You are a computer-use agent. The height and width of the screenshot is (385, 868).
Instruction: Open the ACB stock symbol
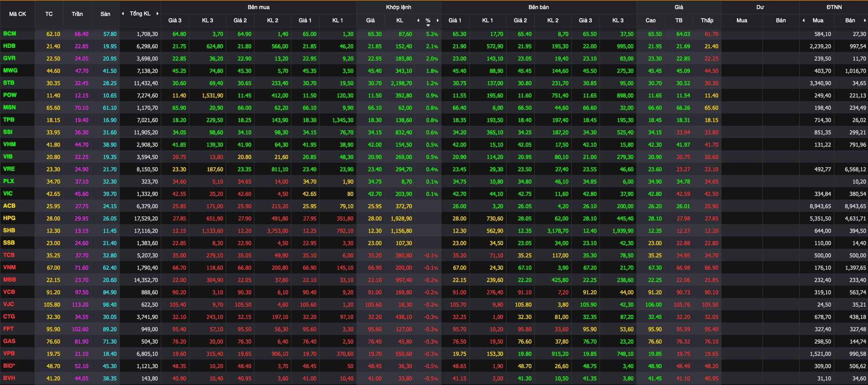tap(9, 206)
